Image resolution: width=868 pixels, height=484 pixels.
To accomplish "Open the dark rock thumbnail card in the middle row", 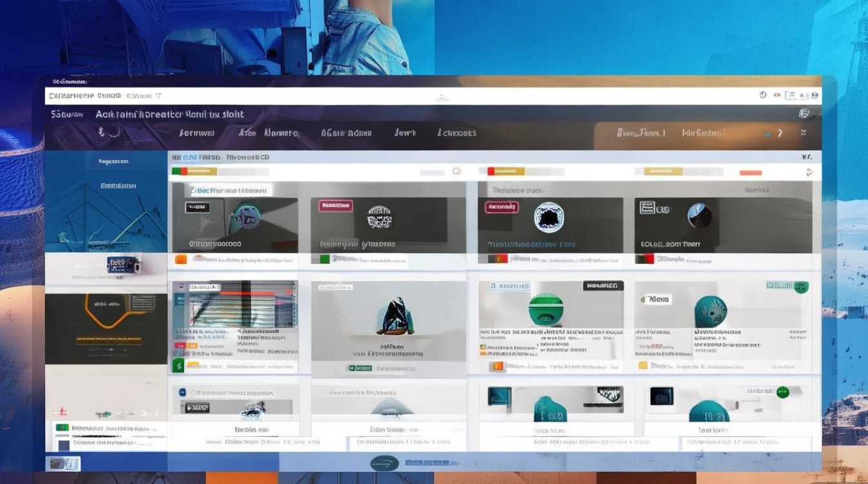I will click(388, 329).
